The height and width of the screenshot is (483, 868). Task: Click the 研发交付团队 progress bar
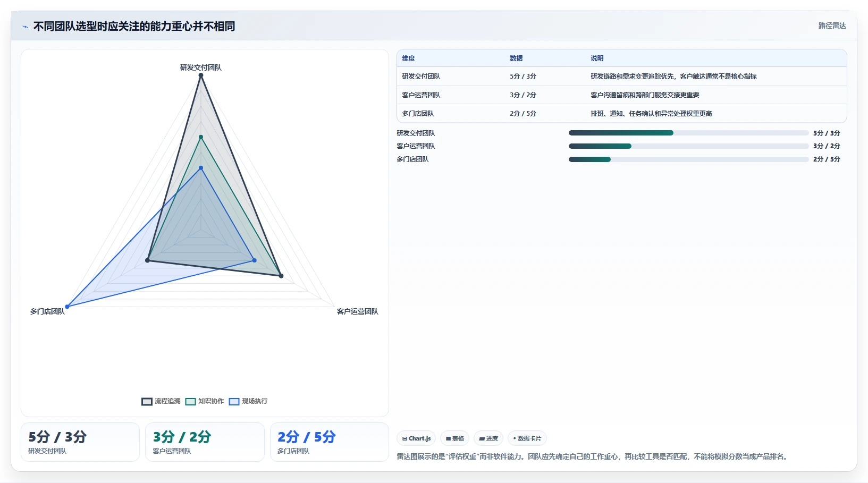pyautogui.click(x=688, y=133)
